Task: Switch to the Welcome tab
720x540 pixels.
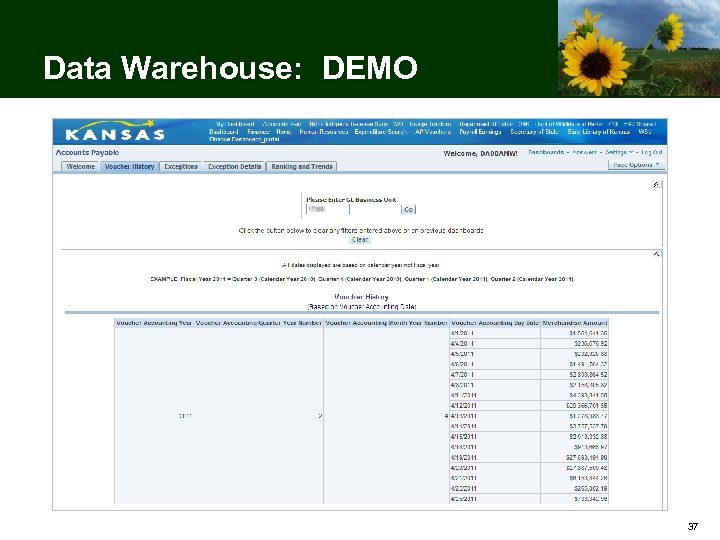Action: click(80, 167)
